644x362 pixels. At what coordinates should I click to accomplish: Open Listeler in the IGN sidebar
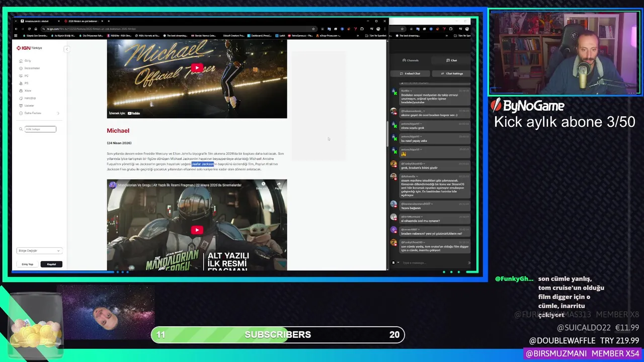coord(29,106)
